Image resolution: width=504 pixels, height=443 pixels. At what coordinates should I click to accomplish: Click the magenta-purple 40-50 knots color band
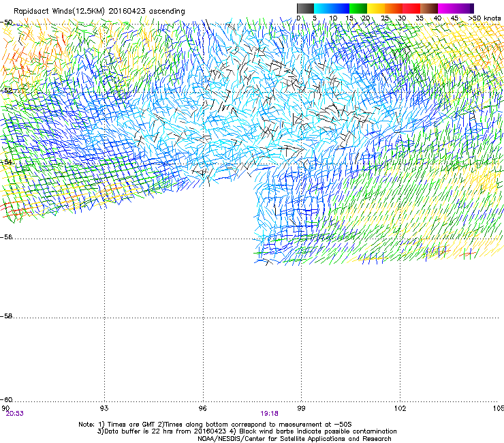click(x=456, y=8)
